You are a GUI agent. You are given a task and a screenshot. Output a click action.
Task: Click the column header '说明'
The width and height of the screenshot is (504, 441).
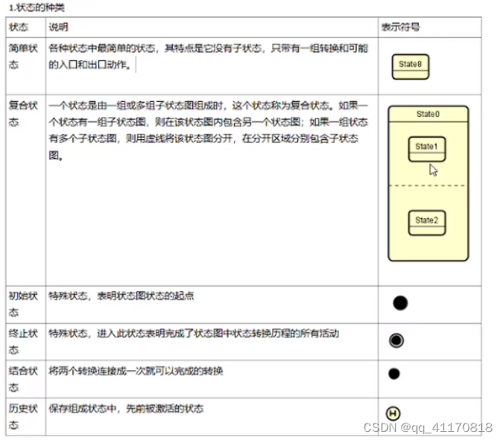(59, 27)
